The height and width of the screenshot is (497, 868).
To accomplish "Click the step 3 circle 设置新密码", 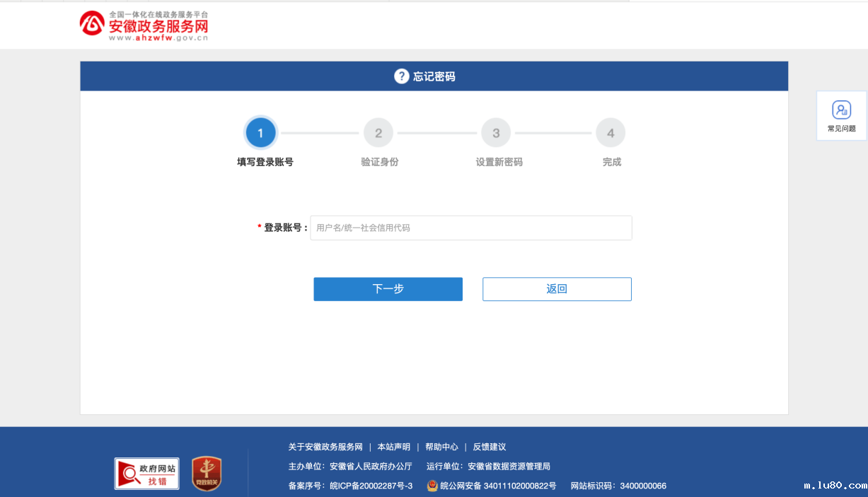I will tap(495, 132).
